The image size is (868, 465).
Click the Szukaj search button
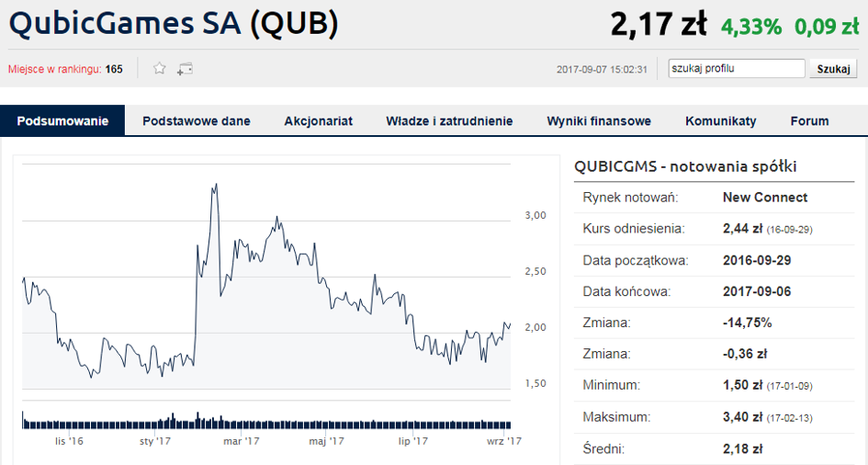pyautogui.click(x=833, y=69)
